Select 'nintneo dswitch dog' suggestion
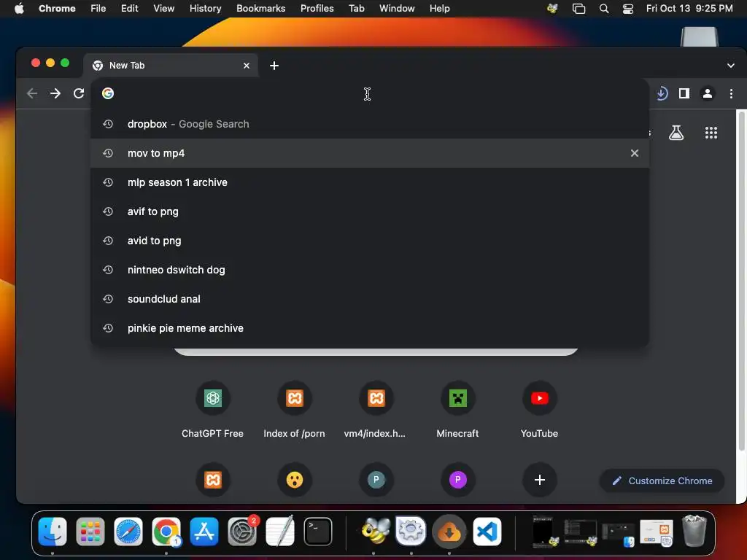This screenshot has height=560, width=747. [x=370, y=270]
